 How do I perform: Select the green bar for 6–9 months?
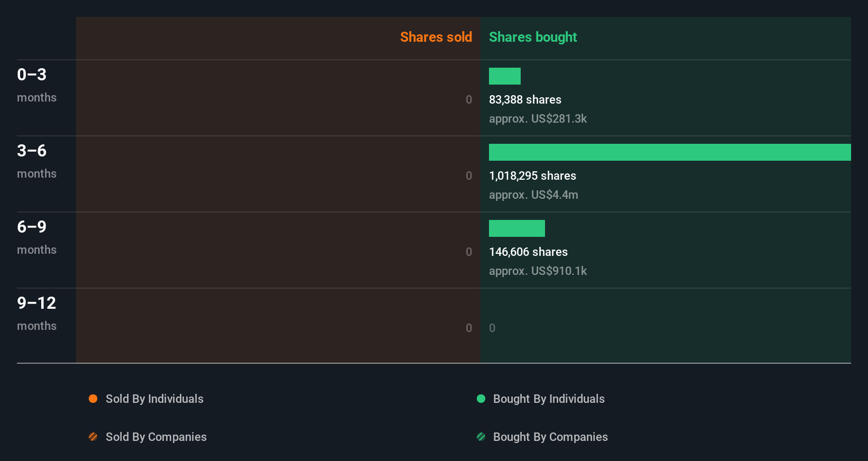pos(517,228)
